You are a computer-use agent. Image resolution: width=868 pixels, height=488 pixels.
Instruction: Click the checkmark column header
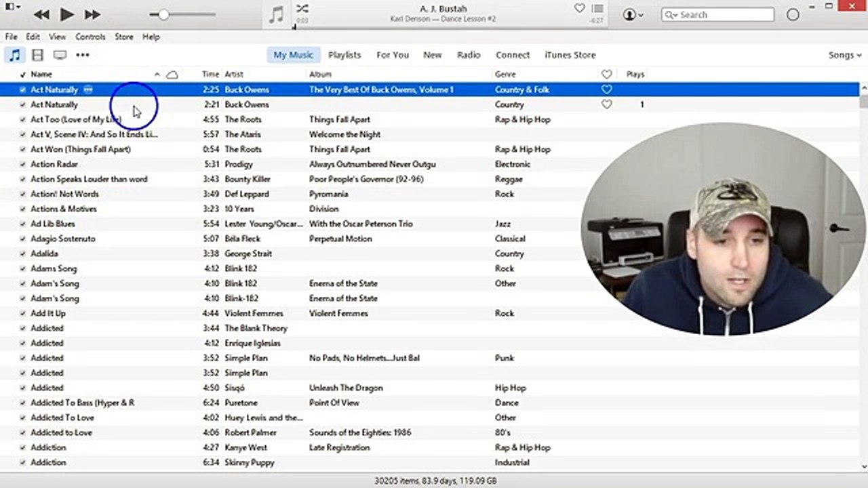coord(23,75)
